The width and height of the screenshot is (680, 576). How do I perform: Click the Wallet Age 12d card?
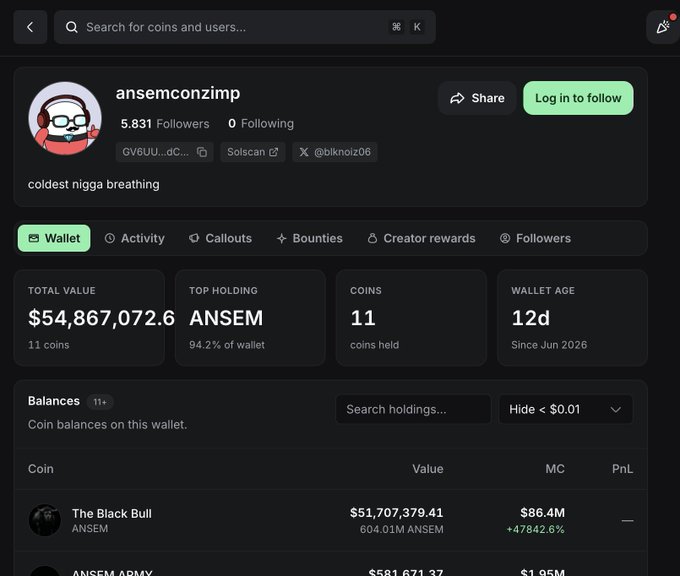[x=572, y=318]
